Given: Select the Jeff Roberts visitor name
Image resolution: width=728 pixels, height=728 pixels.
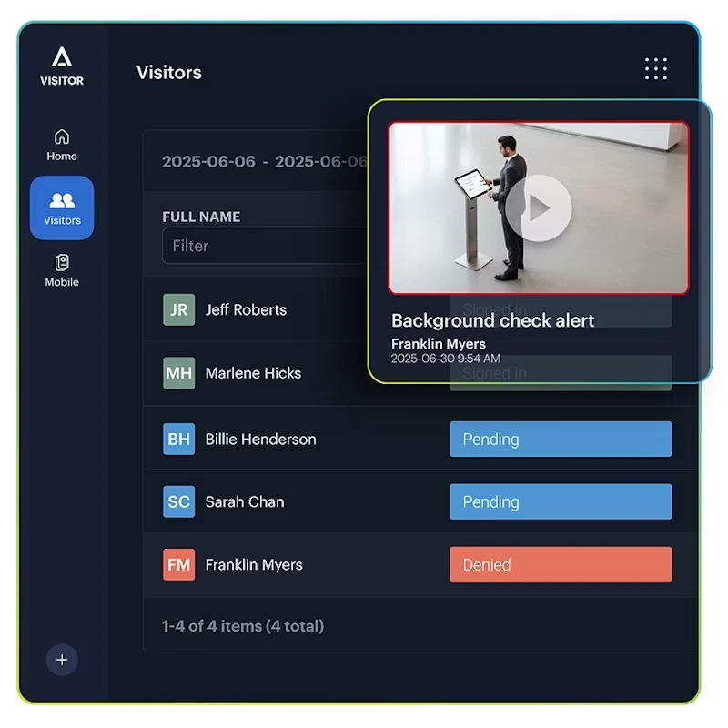Looking at the screenshot, I should [246, 309].
